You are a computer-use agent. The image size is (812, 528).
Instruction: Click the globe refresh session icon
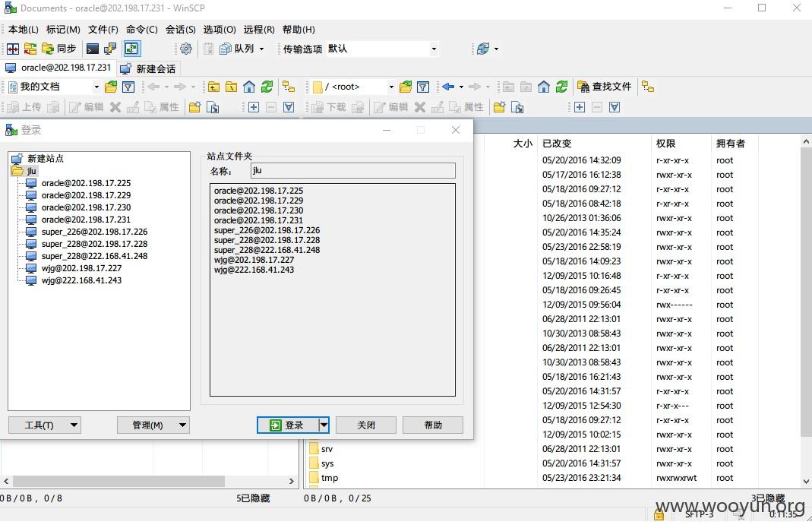[482, 49]
